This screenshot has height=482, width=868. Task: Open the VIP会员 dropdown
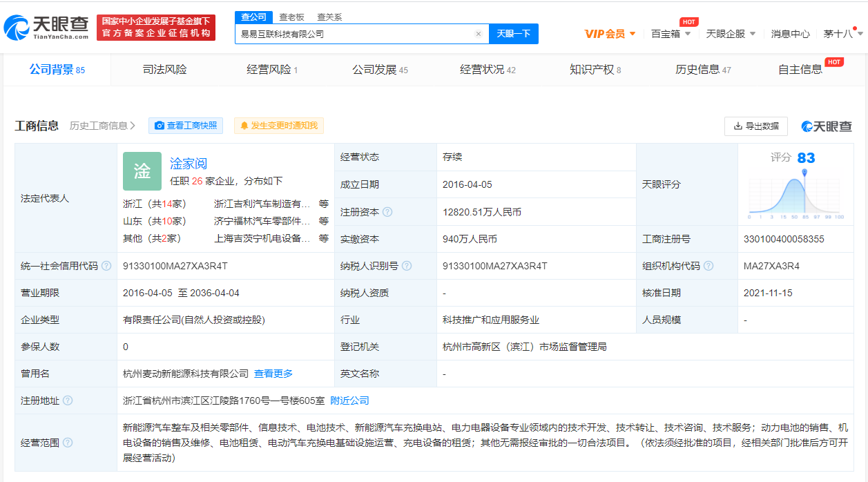pos(611,33)
